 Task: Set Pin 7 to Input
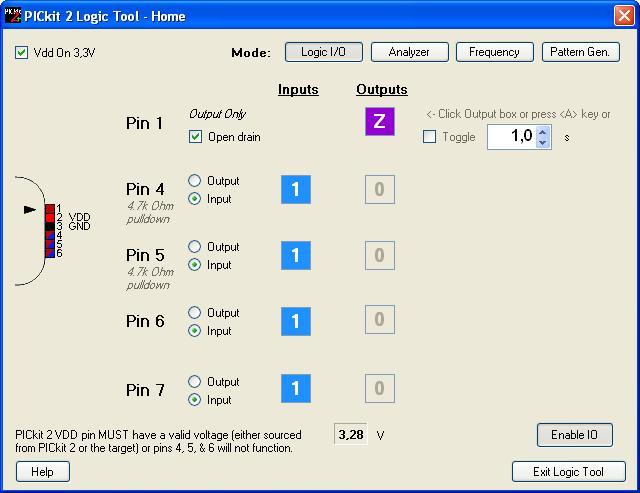coord(195,400)
